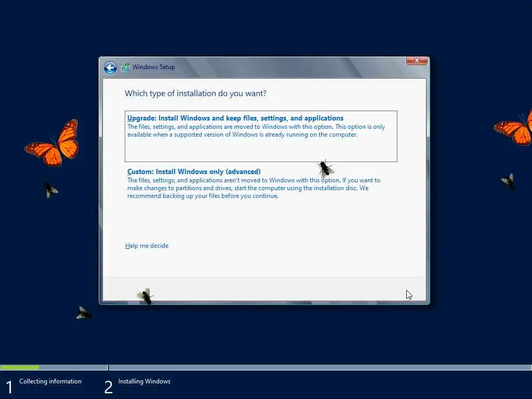532x399 pixels.
Task: Close the Windows Setup dialog
Action: pos(417,60)
